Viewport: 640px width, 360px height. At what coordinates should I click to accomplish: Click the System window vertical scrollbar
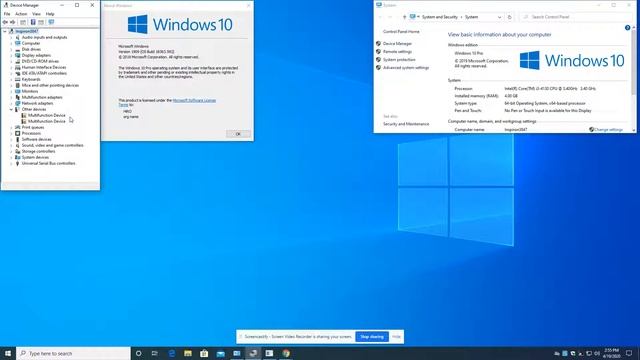pyautogui.click(x=633, y=78)
